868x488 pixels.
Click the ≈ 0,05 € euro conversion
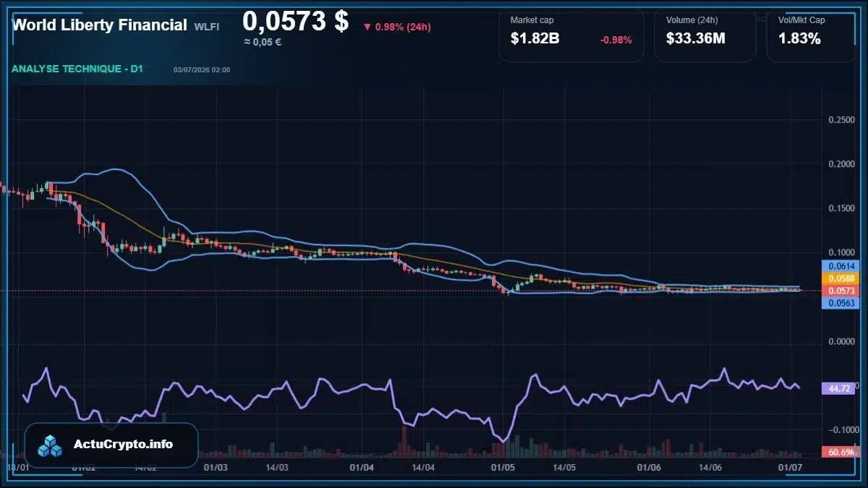[262, 42]
